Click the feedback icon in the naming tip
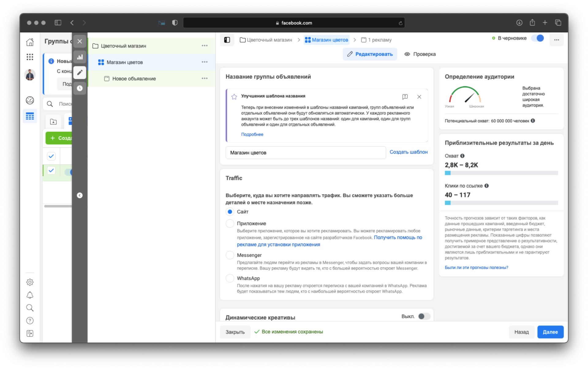The height and width of the screenshot is (369, 588). tap(405, 97)
